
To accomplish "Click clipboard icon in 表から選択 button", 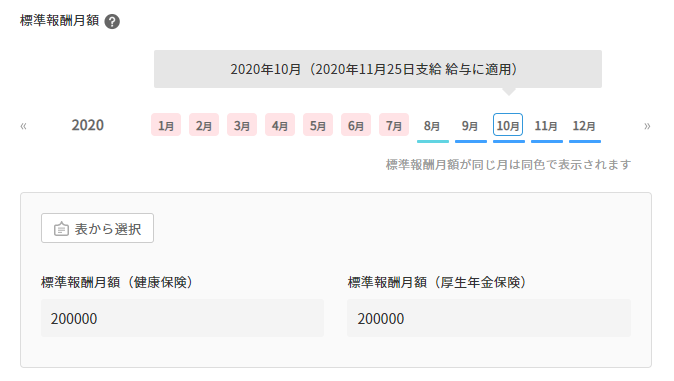I will tap(61, 229).
